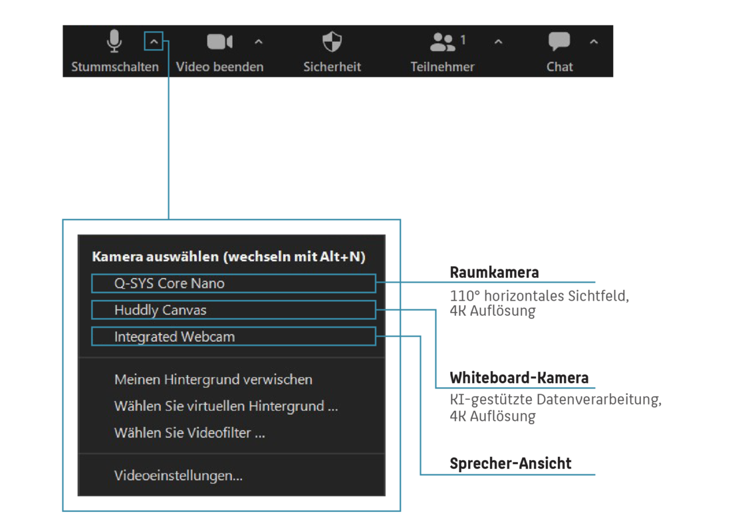Image resolution: width=756 pixels, height=532 pixels.
Task: Click the Teilnehmer people icon
Action: (442, 42)
